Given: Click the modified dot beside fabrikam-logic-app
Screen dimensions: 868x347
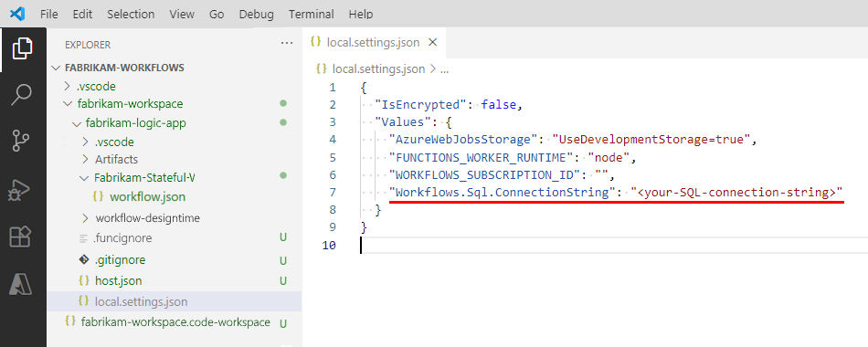Looking at the screenshot, I should [283, 122].
